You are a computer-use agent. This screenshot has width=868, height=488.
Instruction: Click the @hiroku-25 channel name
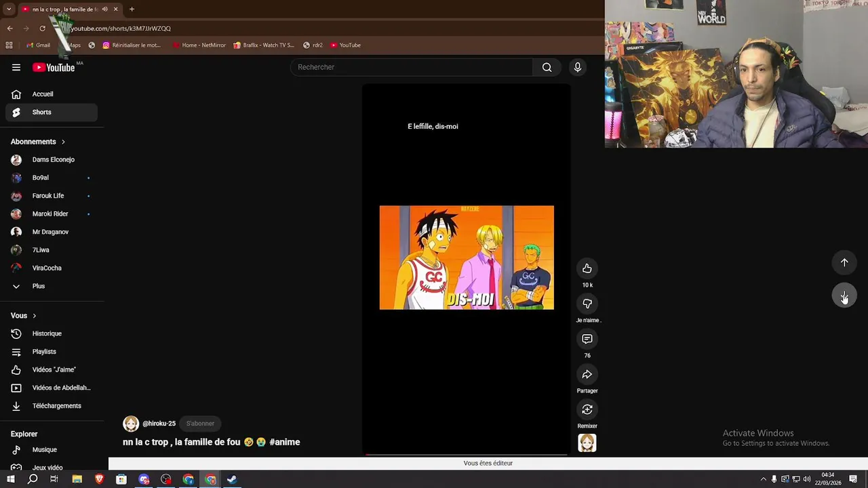click(x=159, y=424)
